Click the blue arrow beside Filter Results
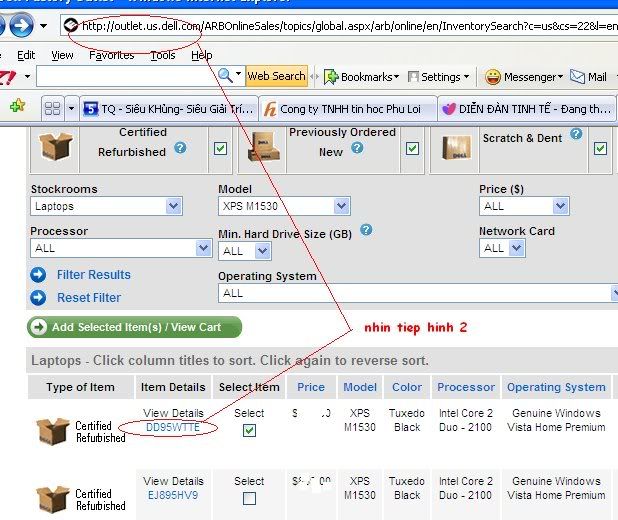This screenshot has height=520, width=618. coord(38,275)
